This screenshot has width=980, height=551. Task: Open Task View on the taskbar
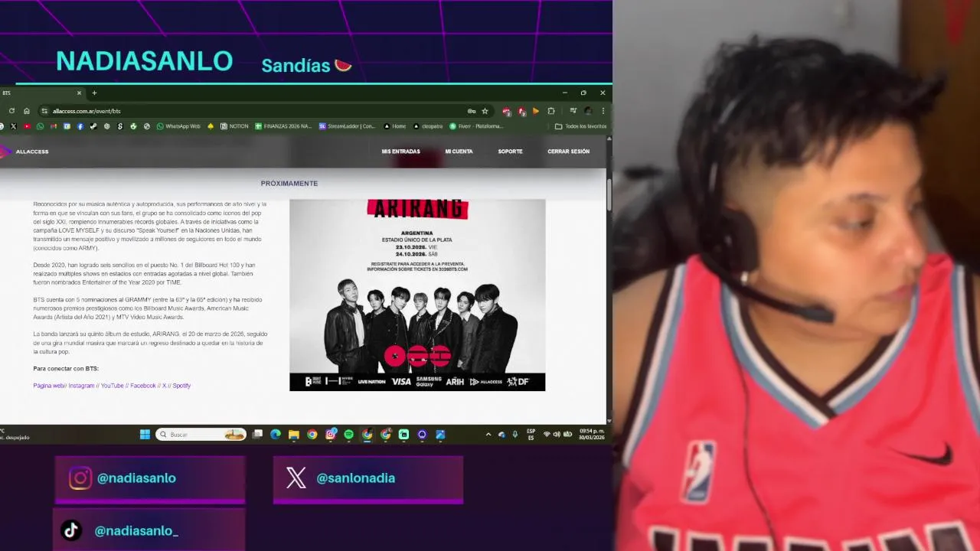tap(257, 435)
